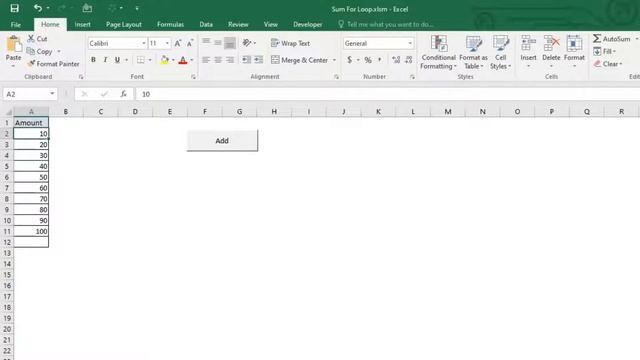Expand the Name Box dropdown arrow
This screenshot has width=640, height=360.
pos(52,94)
